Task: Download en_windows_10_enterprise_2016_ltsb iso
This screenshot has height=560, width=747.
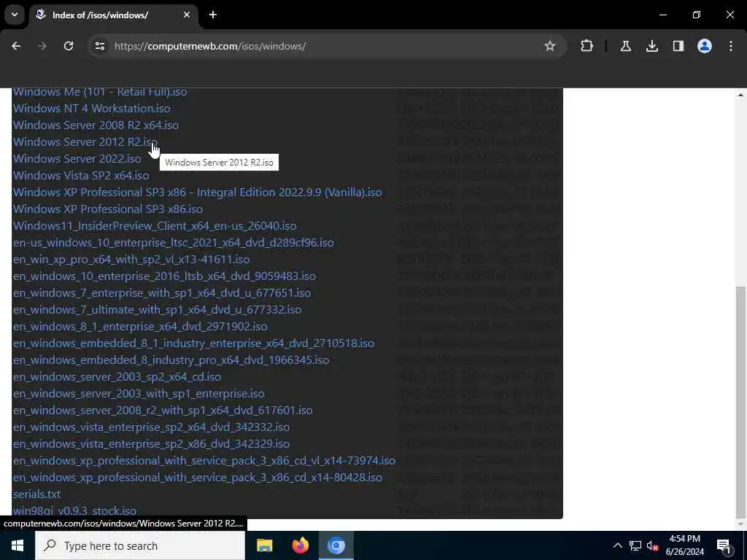Action: pyautogui.click(x=164, y=276)
